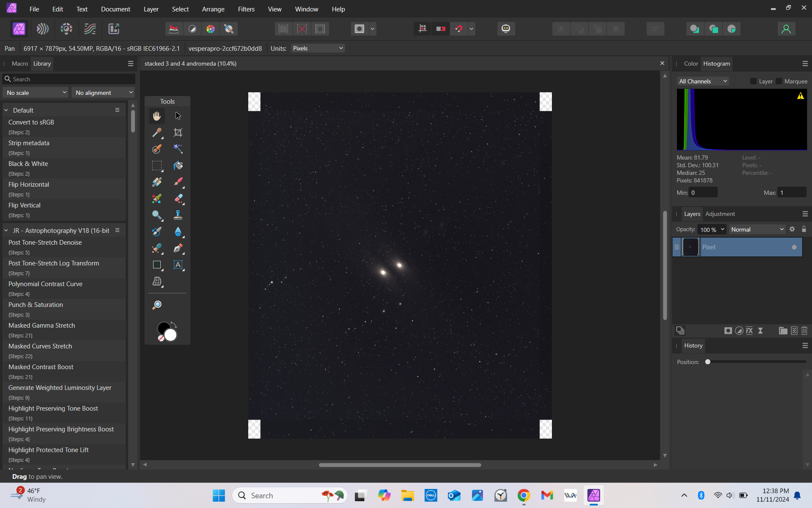Select the Flood Fill bucket tool
Image resolution: width=812 pixels, height=508 pixels.
click(x=178, y=166)
